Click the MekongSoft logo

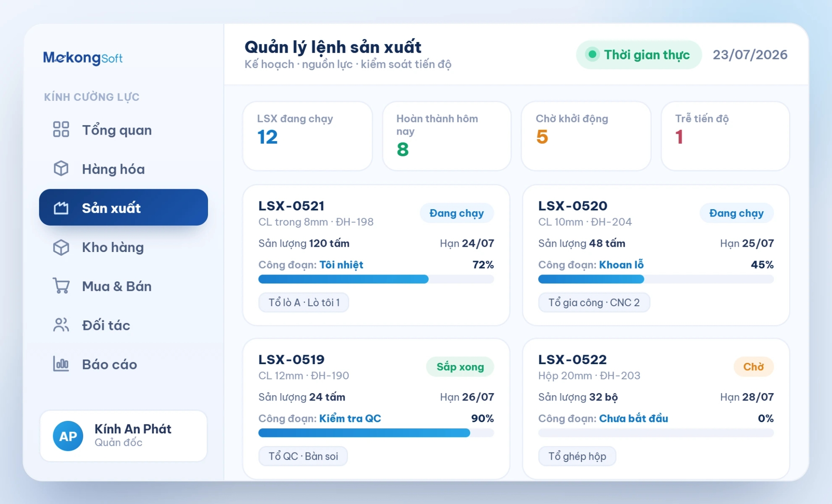(83, 58)
